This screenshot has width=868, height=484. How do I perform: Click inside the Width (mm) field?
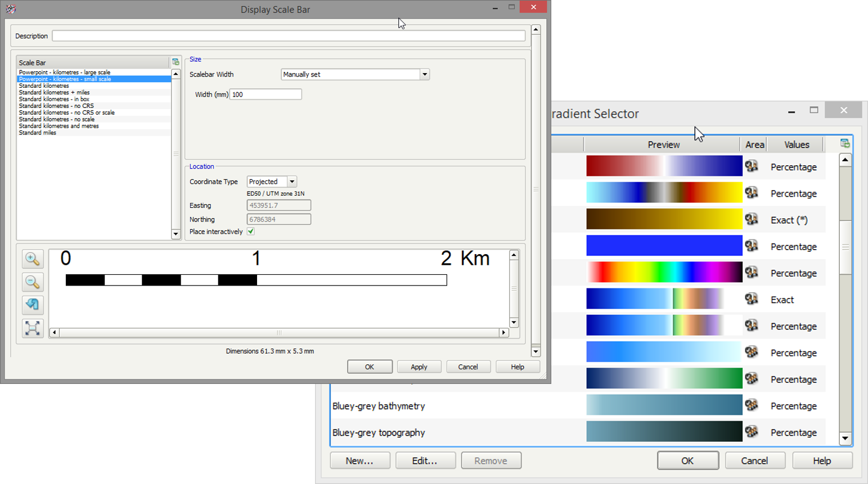pos(265,94)
